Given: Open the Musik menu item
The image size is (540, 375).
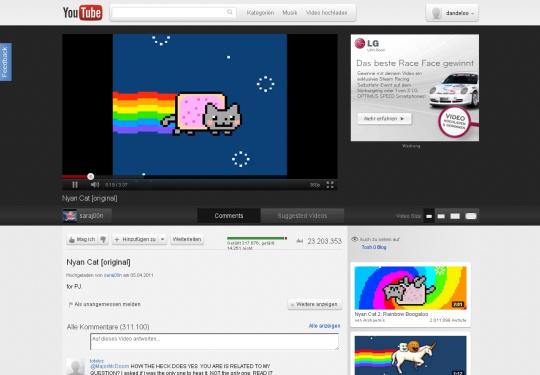Looking at the screenshot, I should 290,13.
